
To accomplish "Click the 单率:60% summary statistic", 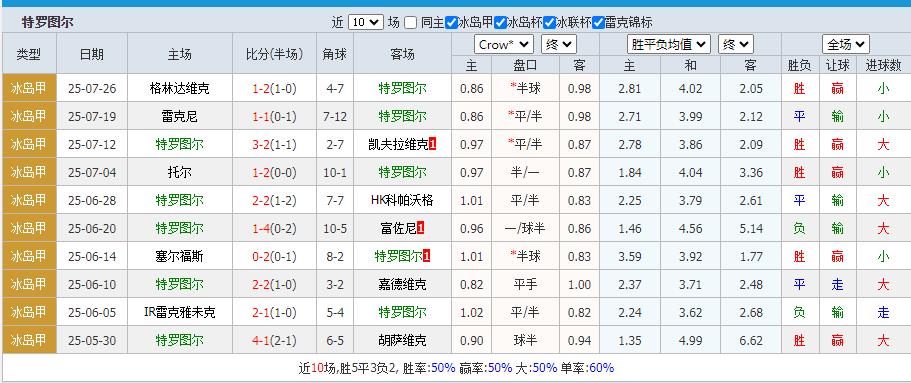I will click(x=587, y=368).
